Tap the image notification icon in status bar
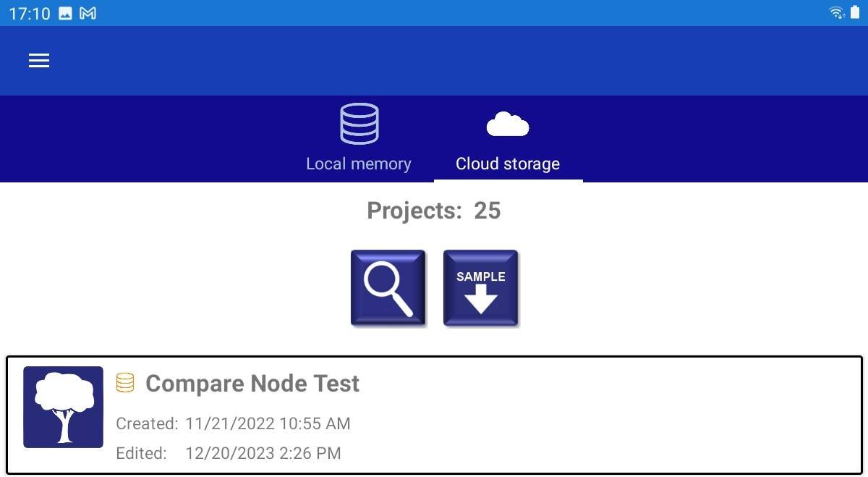The image size is (868, 477). tap(65, 13)
